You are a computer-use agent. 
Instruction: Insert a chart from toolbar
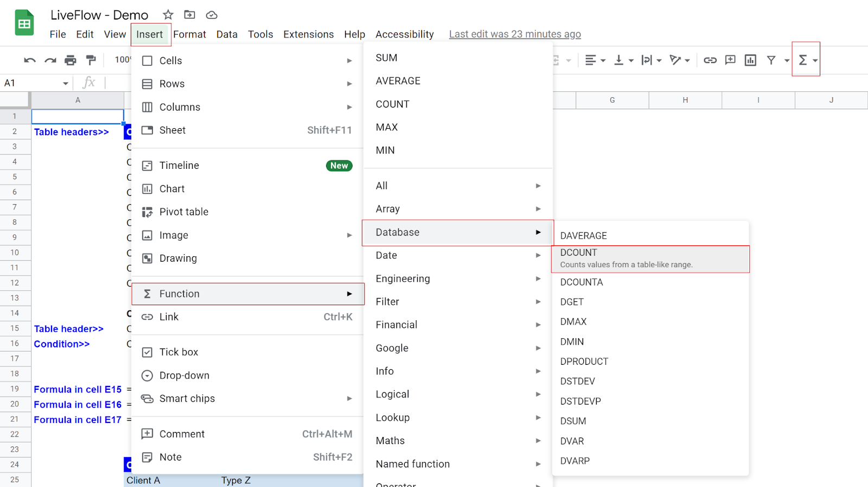click(x=750, y=60)
